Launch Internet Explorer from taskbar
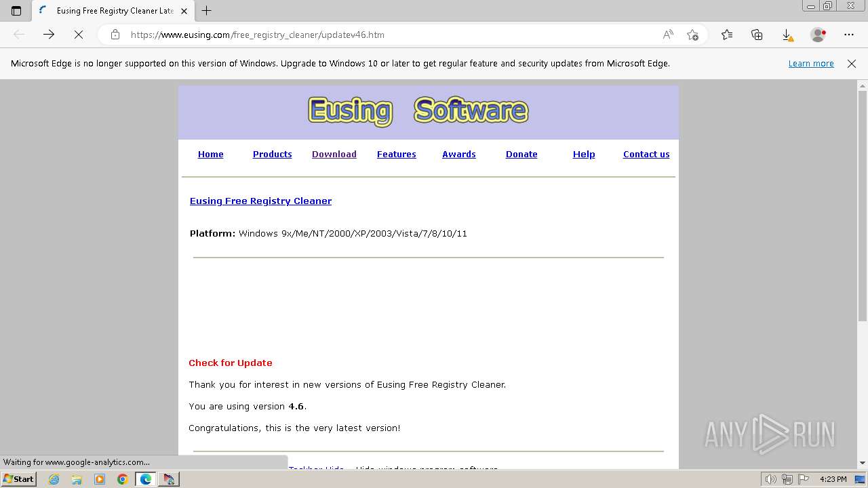The height and width of the screenshot is (488, 868). 54,479
